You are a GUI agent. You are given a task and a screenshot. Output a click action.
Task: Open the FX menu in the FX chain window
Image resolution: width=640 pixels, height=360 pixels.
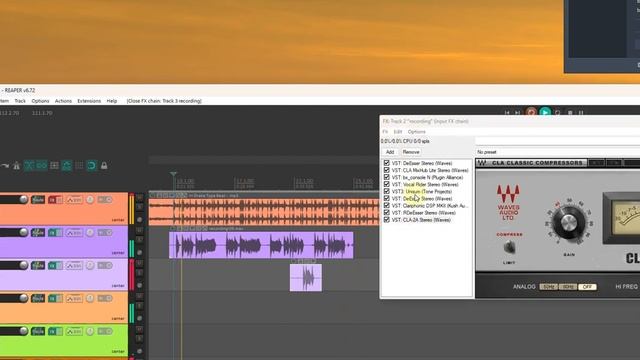click(x=385, y=132)
